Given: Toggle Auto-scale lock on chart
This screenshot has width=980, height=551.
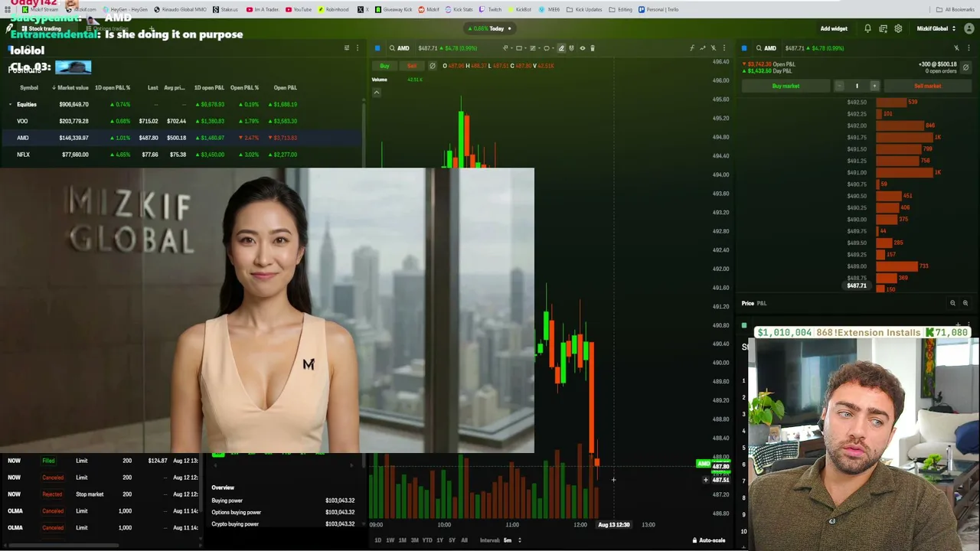Looking at the screenshot, I should click(709, 540).
